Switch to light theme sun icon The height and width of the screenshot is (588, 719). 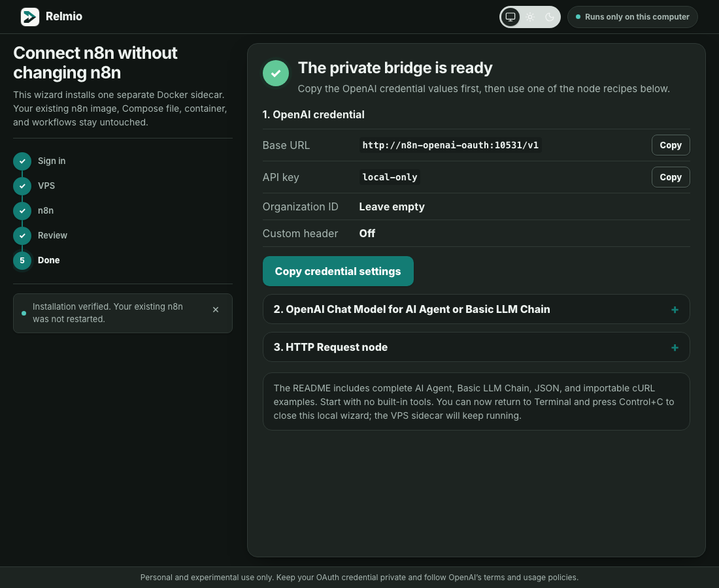530,17
